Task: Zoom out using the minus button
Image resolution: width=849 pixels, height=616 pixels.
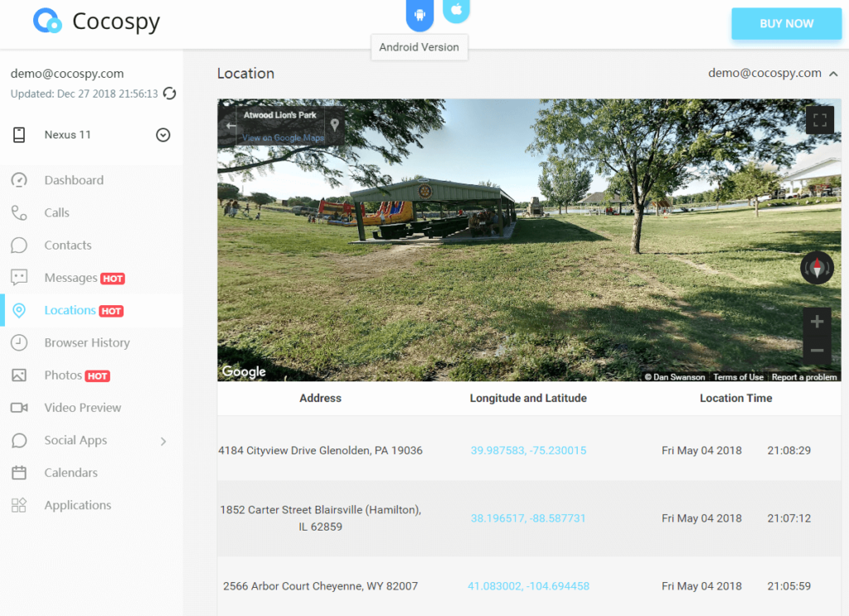Action: (817, 350)
